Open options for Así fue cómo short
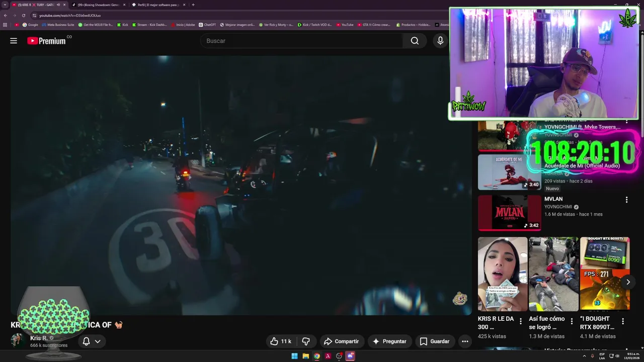Image resolution: width=644 pixels, height=362 pixels. pos(572,321)
